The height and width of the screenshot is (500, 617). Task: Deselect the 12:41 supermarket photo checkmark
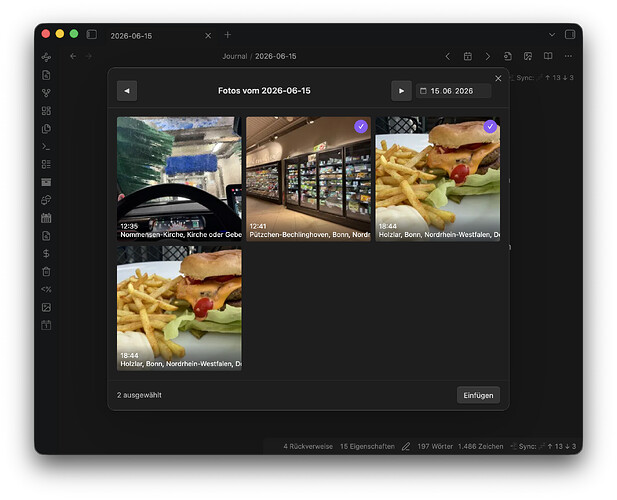(361, 127)
